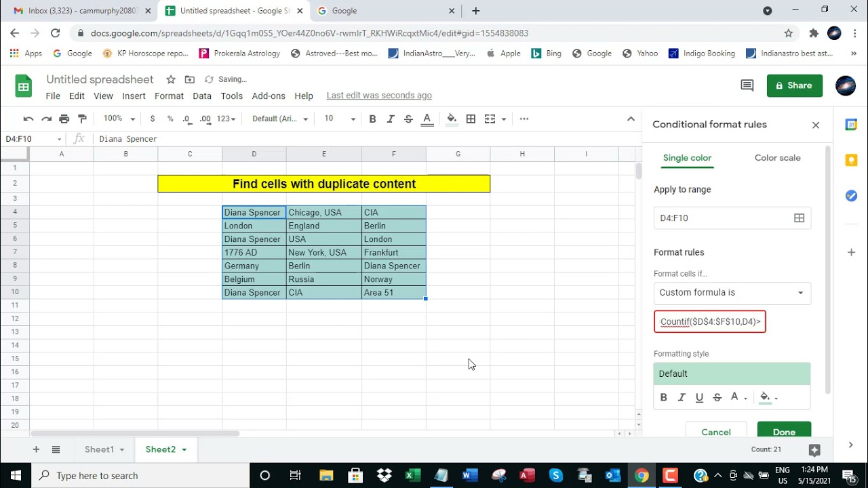Viewport: 868px width, 488px height.
Task: Open the All Sheets list icon
Action: click(56, 449)
